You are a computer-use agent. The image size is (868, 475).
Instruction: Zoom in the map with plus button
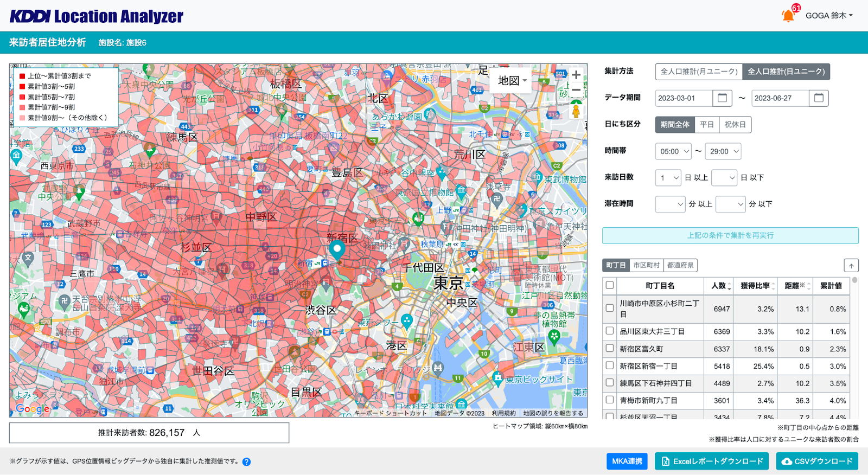(576, 75)
